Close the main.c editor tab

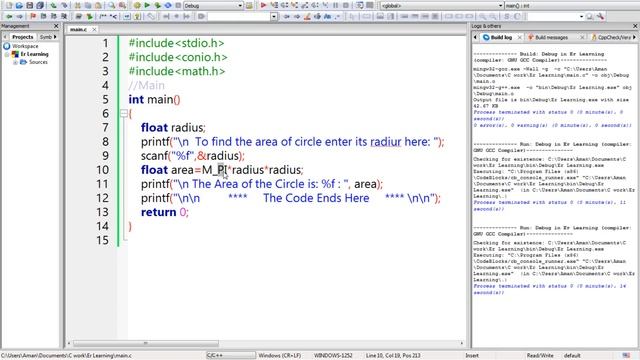click(x=94, y=30)
